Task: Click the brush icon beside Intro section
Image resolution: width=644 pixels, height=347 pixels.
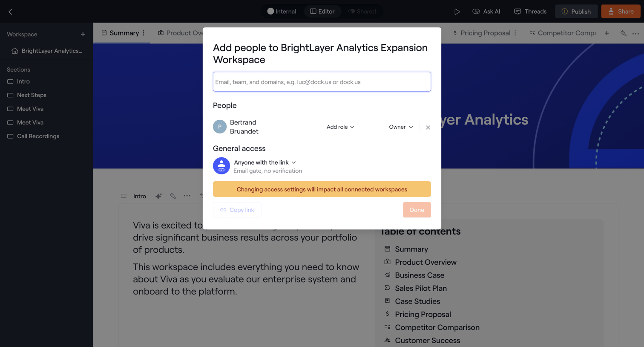Action: (173, 196)
